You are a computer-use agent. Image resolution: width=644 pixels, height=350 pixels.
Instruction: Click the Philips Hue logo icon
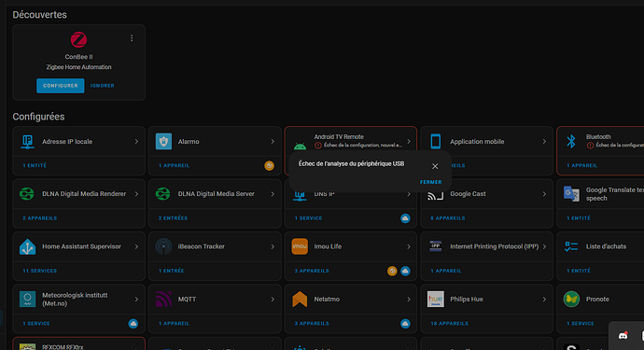435,299
